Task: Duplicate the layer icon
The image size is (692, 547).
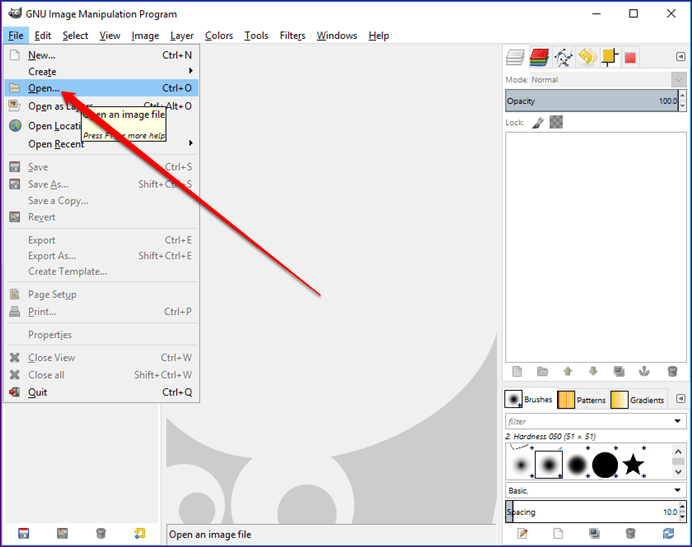Action: tap(619, 371)
